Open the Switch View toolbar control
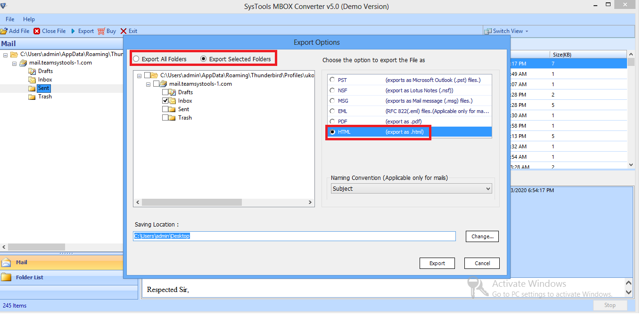644x316 pixels. pyautogui.click(x=507, y=31)
